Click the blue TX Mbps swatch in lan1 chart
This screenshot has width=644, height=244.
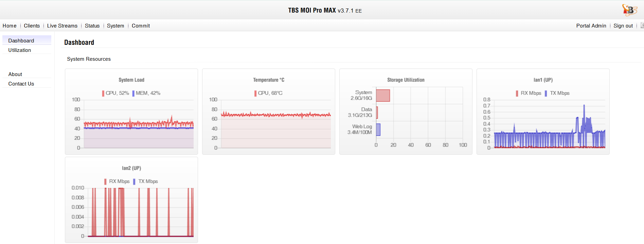coord(546,93)
